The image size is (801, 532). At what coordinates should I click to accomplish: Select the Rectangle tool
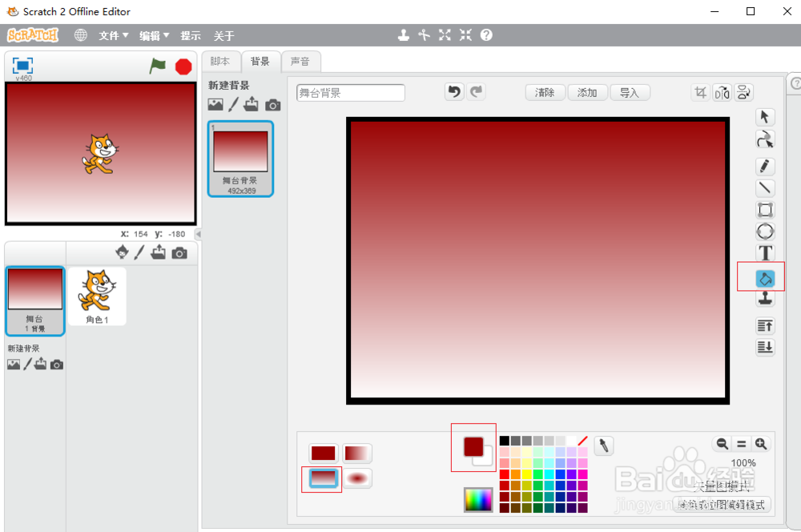(x=765, y=210)
